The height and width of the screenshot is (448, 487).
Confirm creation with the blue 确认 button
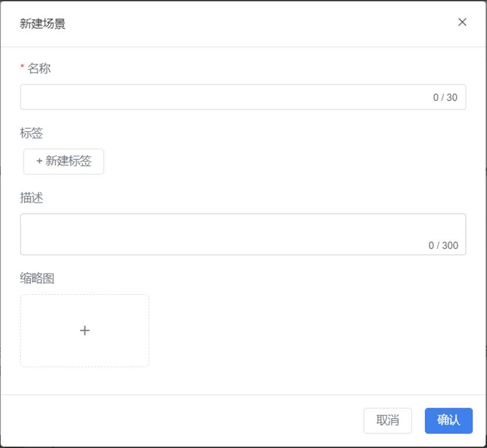coord(448,420)
